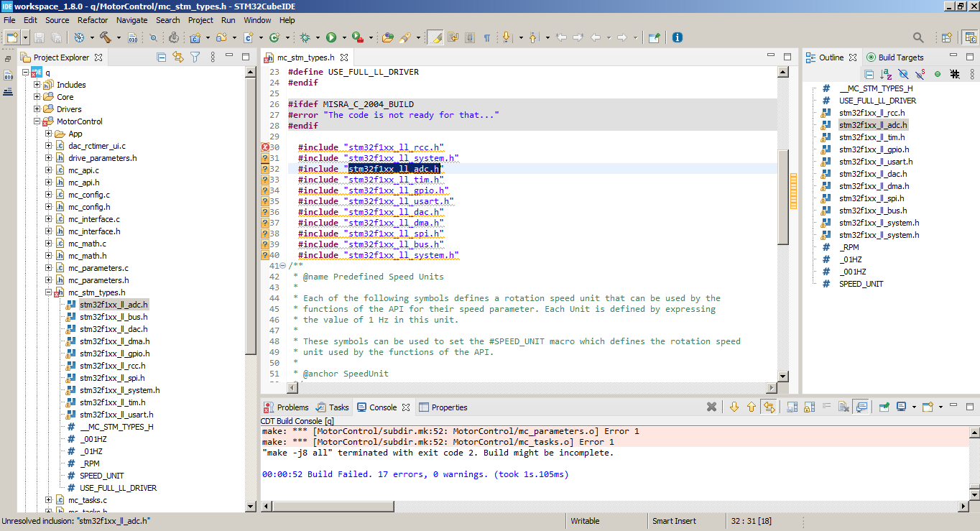Show whitespace characters with the pilcrow icon
The image size is (980, 531).
(488, 37)
